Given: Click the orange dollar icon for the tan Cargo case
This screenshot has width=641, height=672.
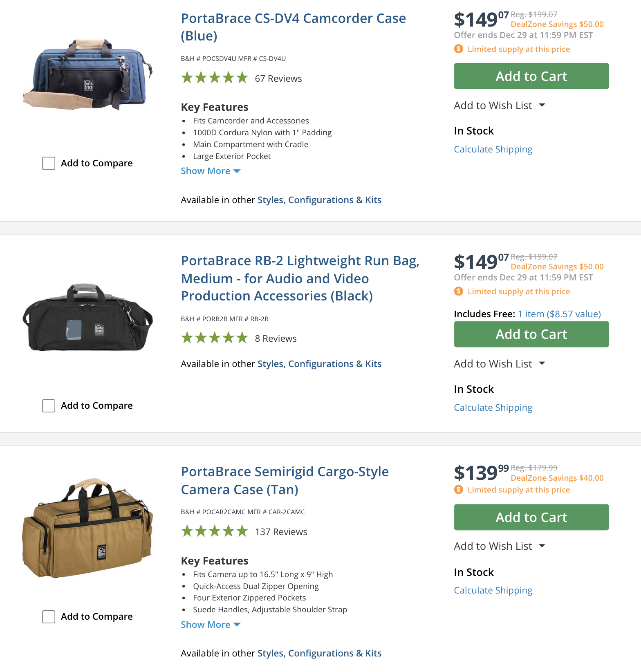Looking at the screenshot, I should click(x=459, y=490).
